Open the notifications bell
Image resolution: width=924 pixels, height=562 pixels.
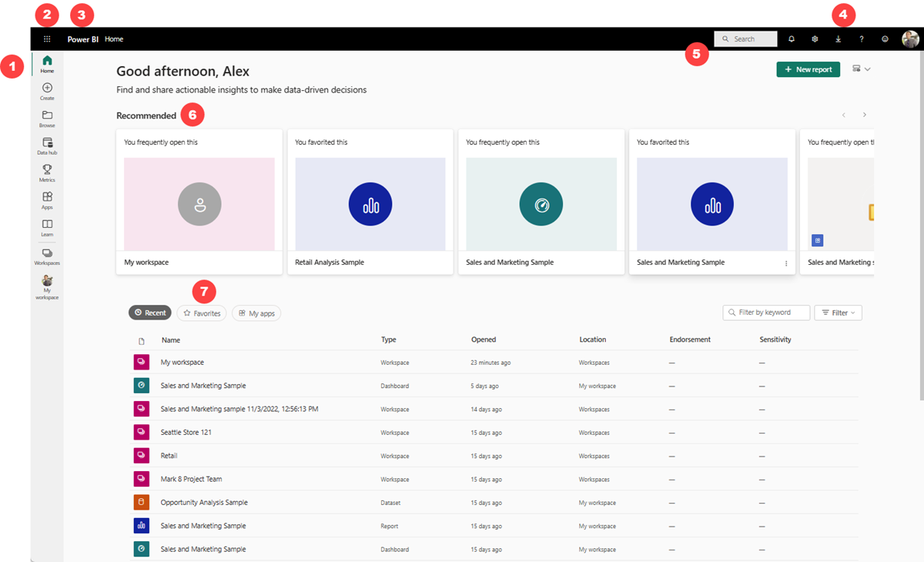(x=792, y=38)
